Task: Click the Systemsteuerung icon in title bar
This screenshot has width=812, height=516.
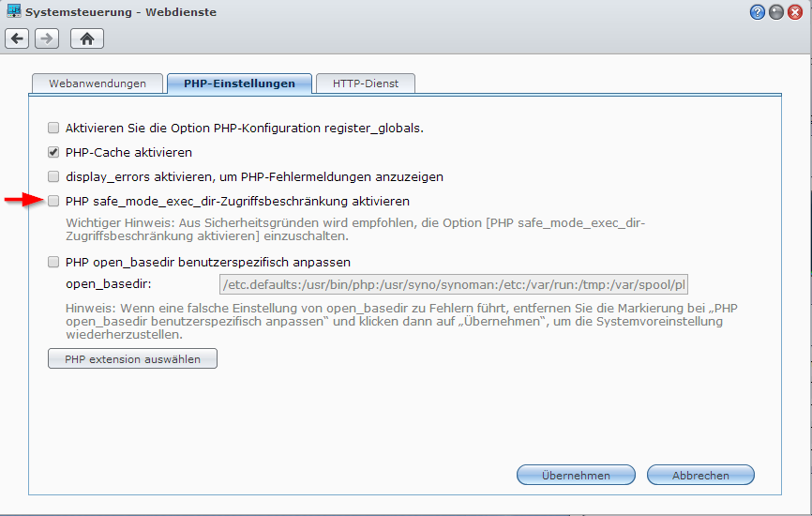Action: 15,12
